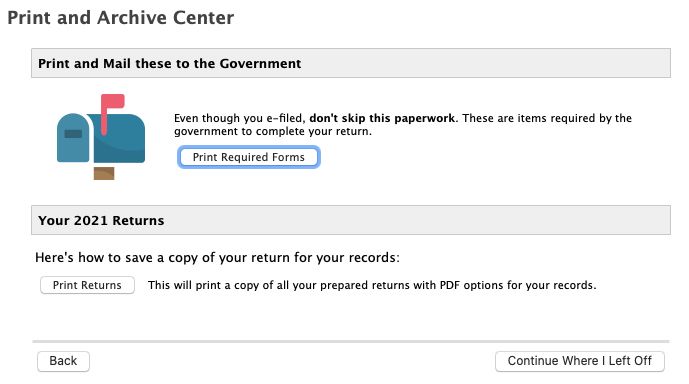This screenshot has height=384, width=689.
Task: Click the This will print a copy description
Action: click(x=372, y=285)
